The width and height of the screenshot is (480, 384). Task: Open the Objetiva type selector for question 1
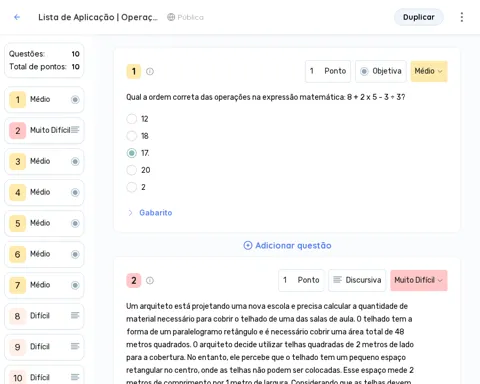pos(381,71)
